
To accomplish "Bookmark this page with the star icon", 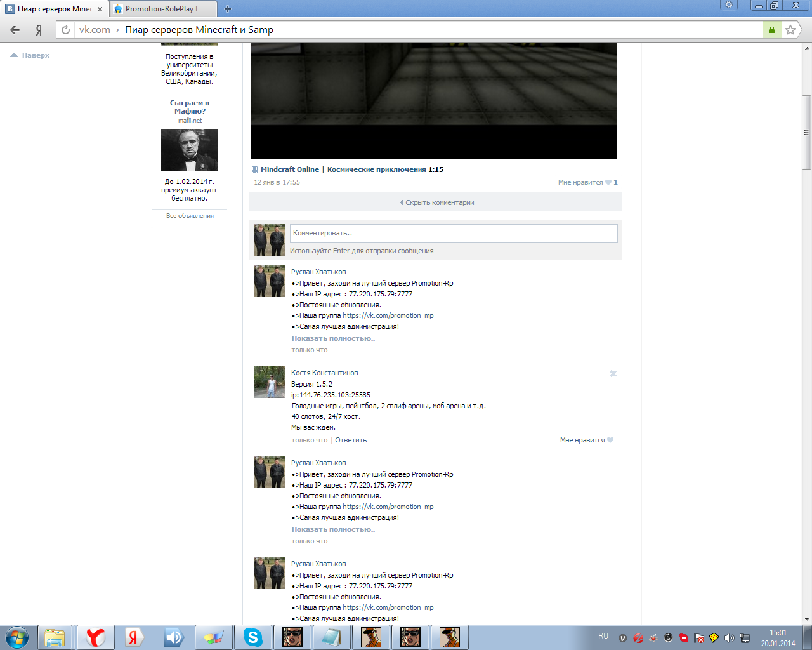I will click(x=790, y=30).
